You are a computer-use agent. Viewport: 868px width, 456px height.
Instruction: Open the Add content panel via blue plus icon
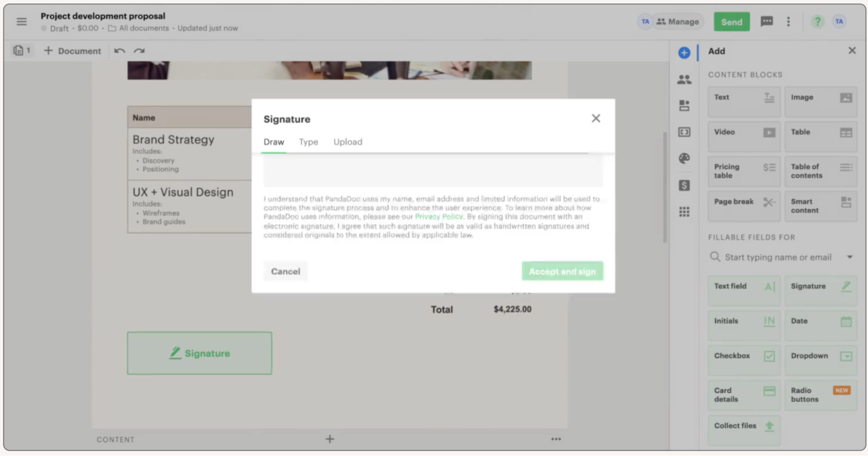pos(684,53)
